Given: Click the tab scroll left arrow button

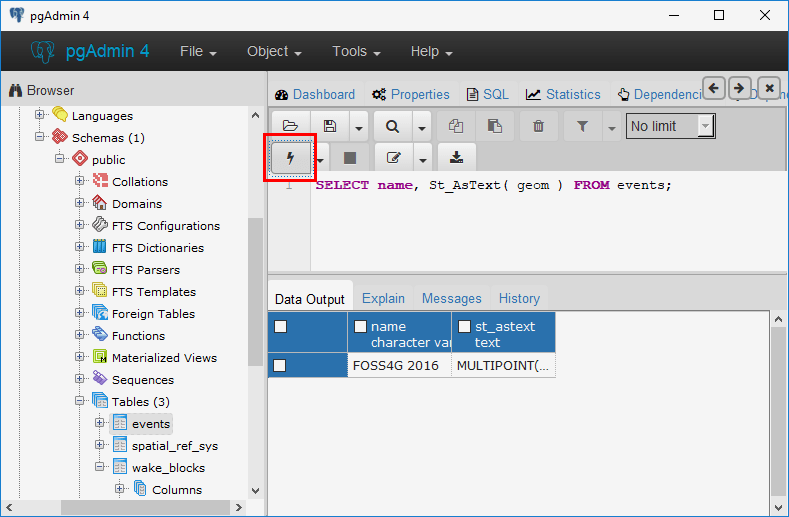Looking at the screenshot, I should (714, 89).
